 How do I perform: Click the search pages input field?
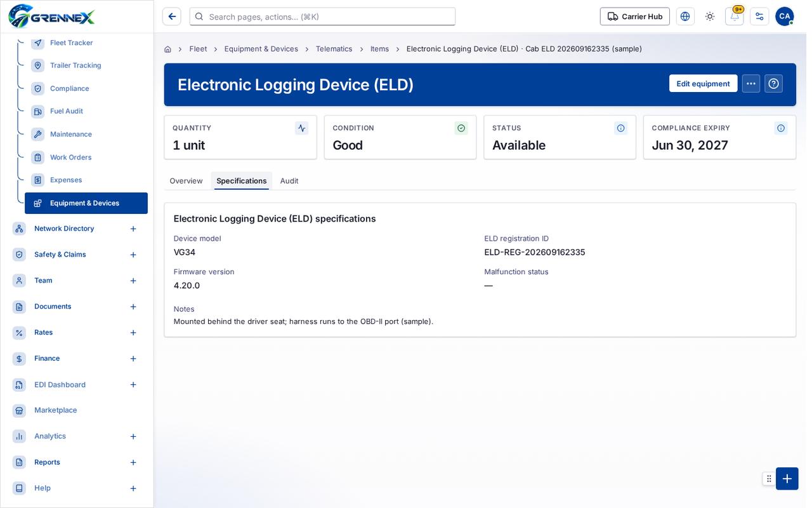[x=322, y=17]
